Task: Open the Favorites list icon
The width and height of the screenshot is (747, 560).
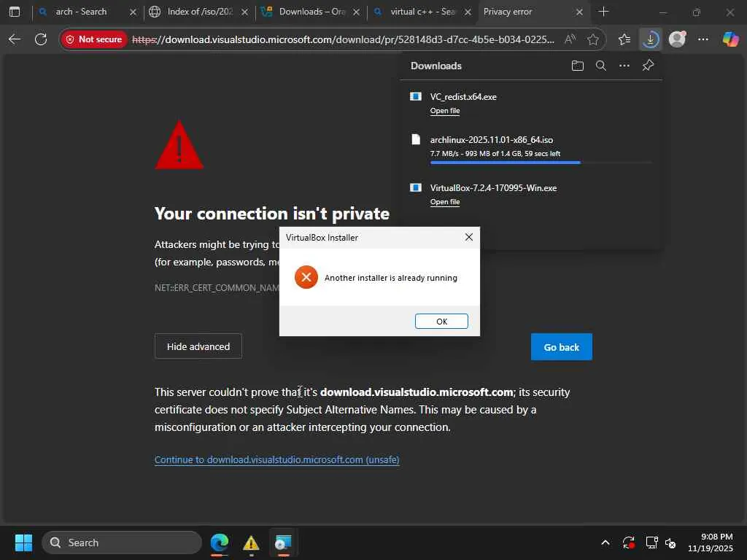Action: [x=624, y=39]
